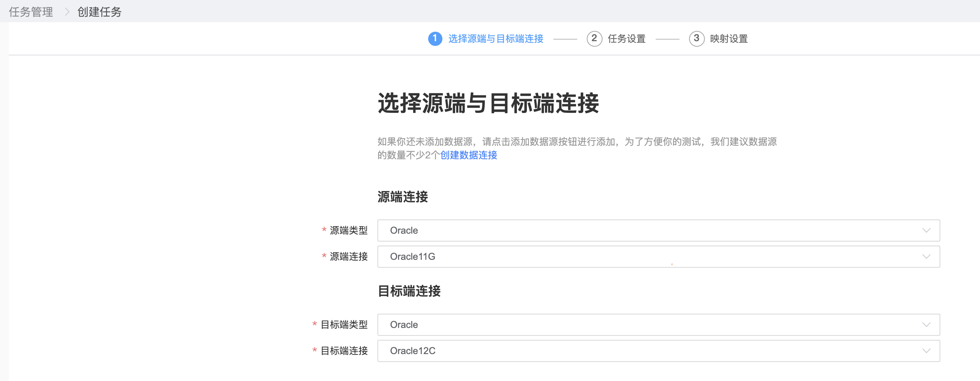Click the 创建数据连接 link
Viewport: 980px width, 381px height.
pos(468,156)
